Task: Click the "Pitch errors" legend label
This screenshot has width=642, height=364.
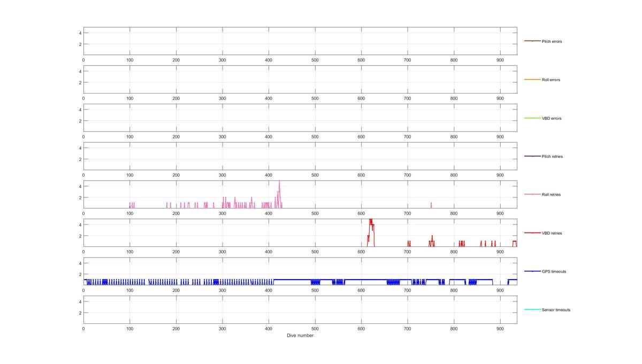Action: tap(552, 41)
